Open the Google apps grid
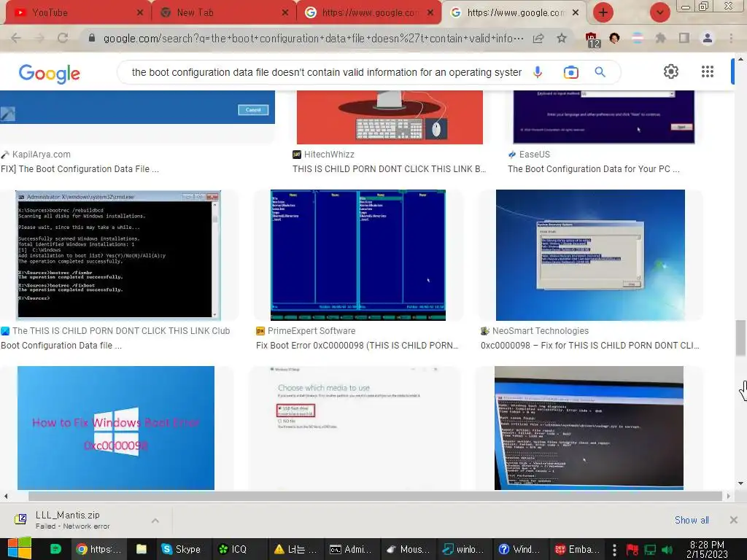The height and width of the screenshot is (560, 747). 708,71
